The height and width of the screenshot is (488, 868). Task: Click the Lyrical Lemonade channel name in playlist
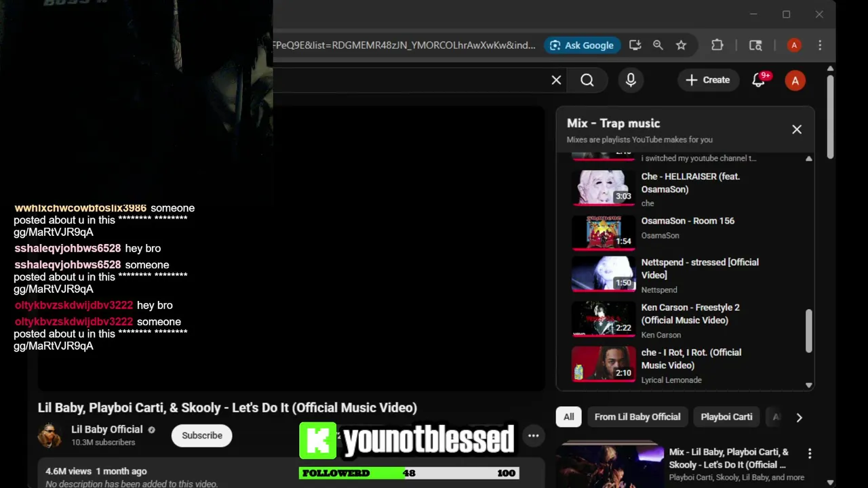click(671, 380)
